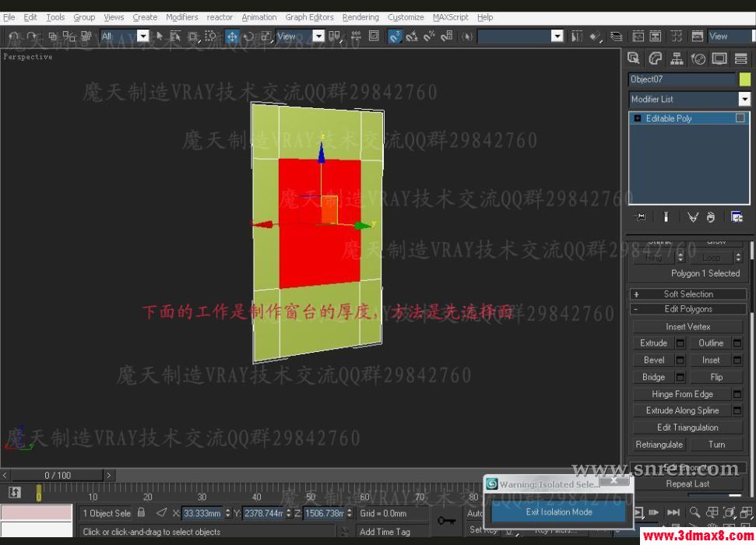The width and height of the screenshot is (756, 545).
Task: Open the Modifiers menu
Action: (x=181, y=16)
